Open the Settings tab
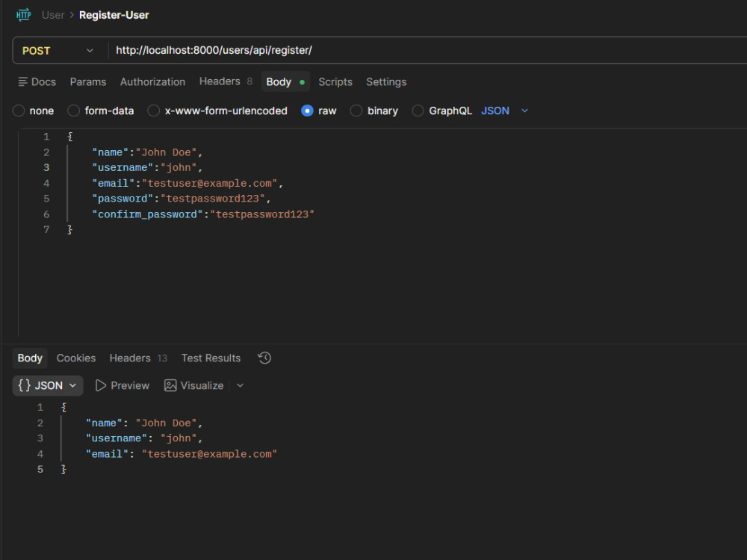This screenshot has height=560, width=747. click(386, 82)
